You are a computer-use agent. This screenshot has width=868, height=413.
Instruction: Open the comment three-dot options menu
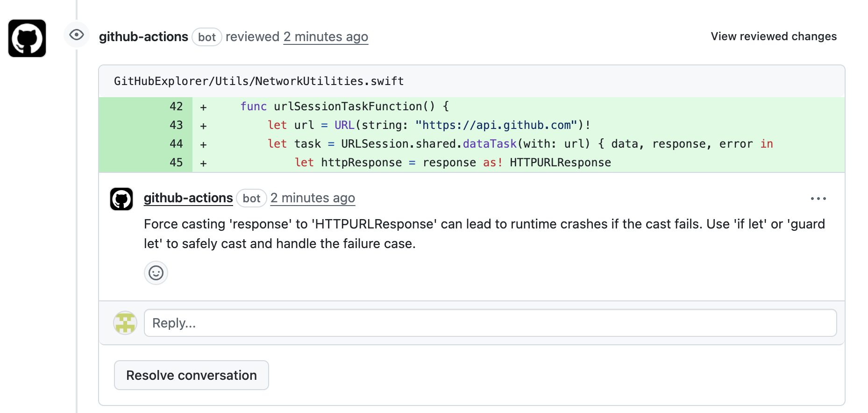click(x=818, y=199)
